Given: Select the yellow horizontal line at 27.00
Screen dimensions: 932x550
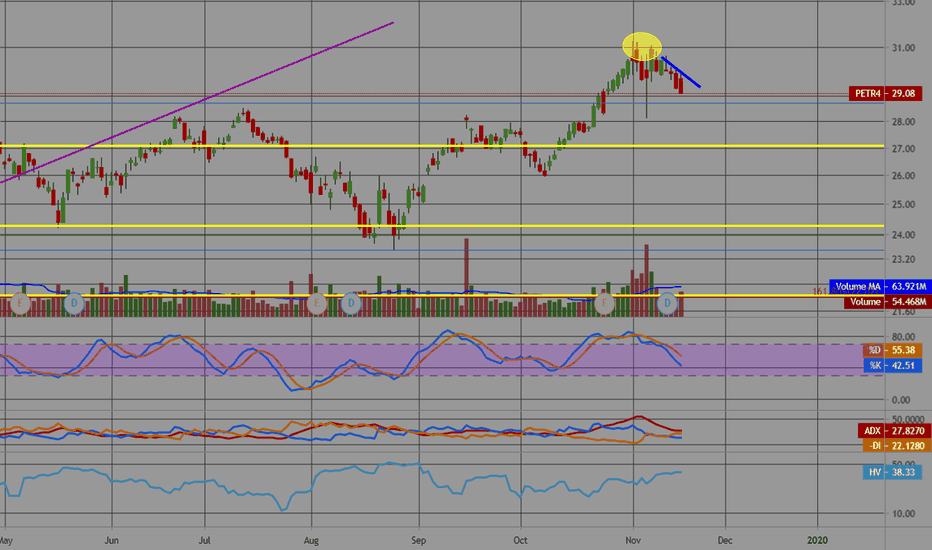Looking at the screenshot, I should [x=442, y=146].
